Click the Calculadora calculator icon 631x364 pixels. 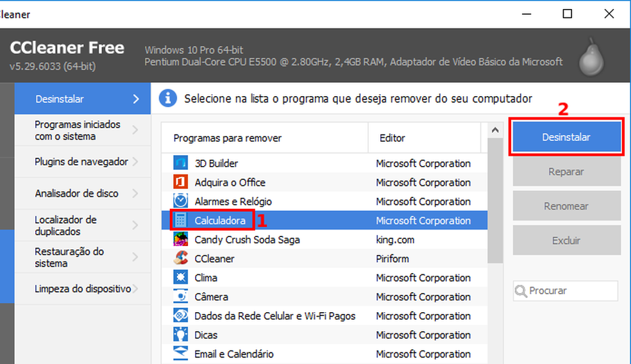180,220
